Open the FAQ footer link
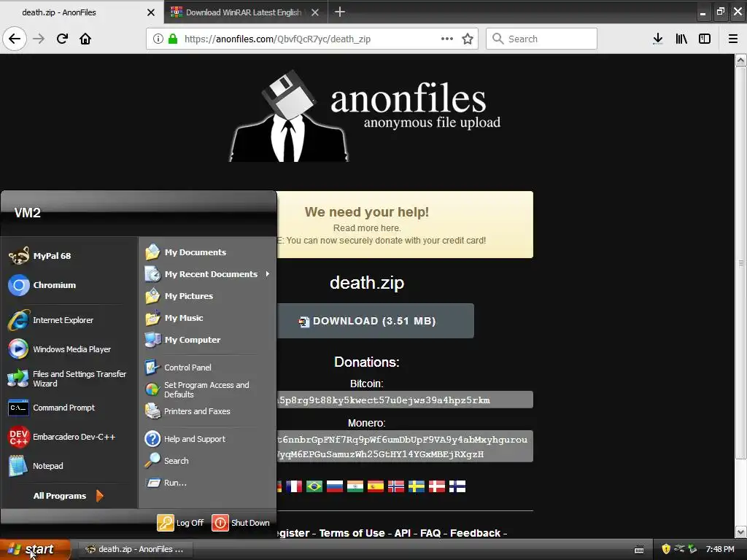 (430, 533)
